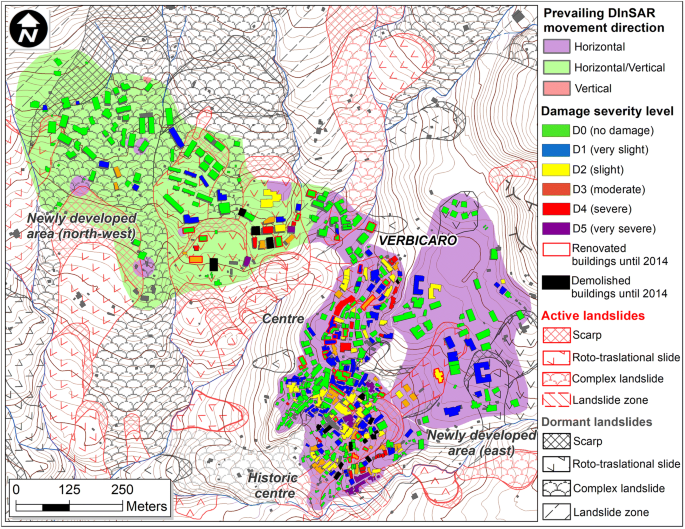Click the 'Meters' scale unit label
The width and height of the screenshot is (685, 529).
(146, 506)
